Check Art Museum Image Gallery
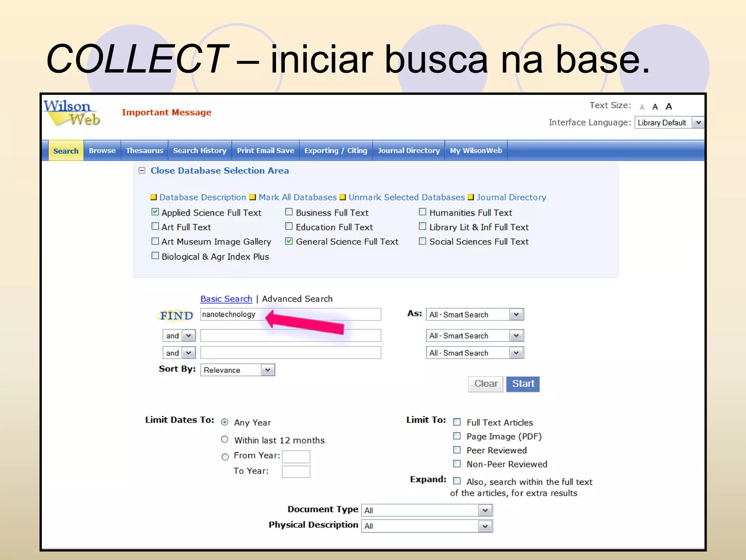 pos(155,241)
